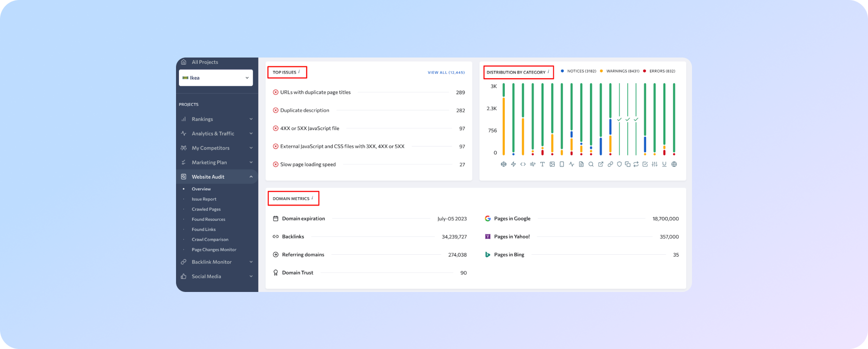The height and width of the screenshot is (349, 868).
Task: Click the magnifier search category icon under chart
Action: [x=591, y=164]
